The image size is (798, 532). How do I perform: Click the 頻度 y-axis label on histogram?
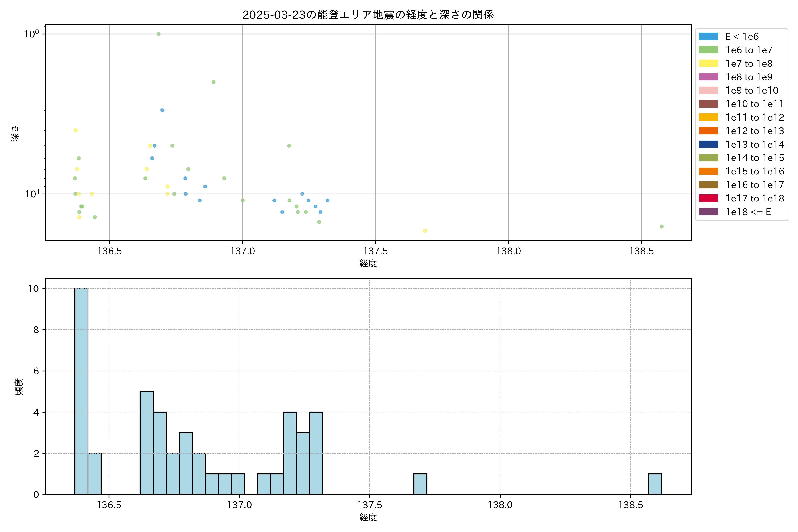(19, 387)
